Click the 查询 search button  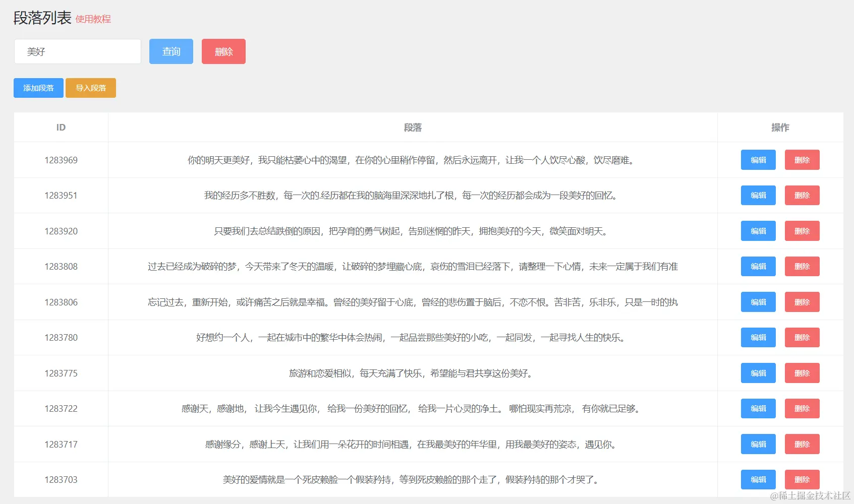click(171, 51)
